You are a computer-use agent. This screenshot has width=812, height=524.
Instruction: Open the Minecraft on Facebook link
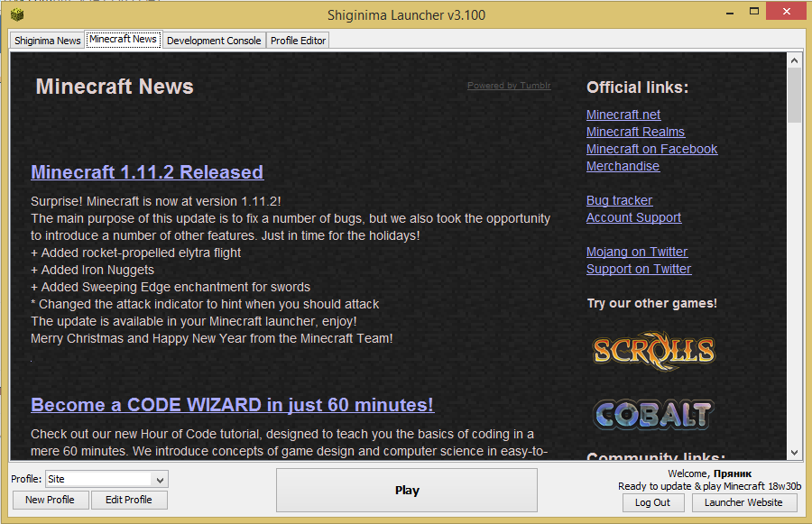pyautogui.click(x=652, y=149)
